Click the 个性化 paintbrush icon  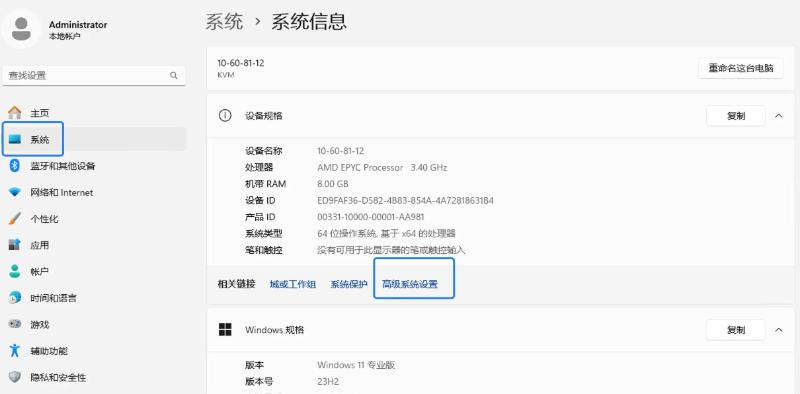[x=15, y=219]
